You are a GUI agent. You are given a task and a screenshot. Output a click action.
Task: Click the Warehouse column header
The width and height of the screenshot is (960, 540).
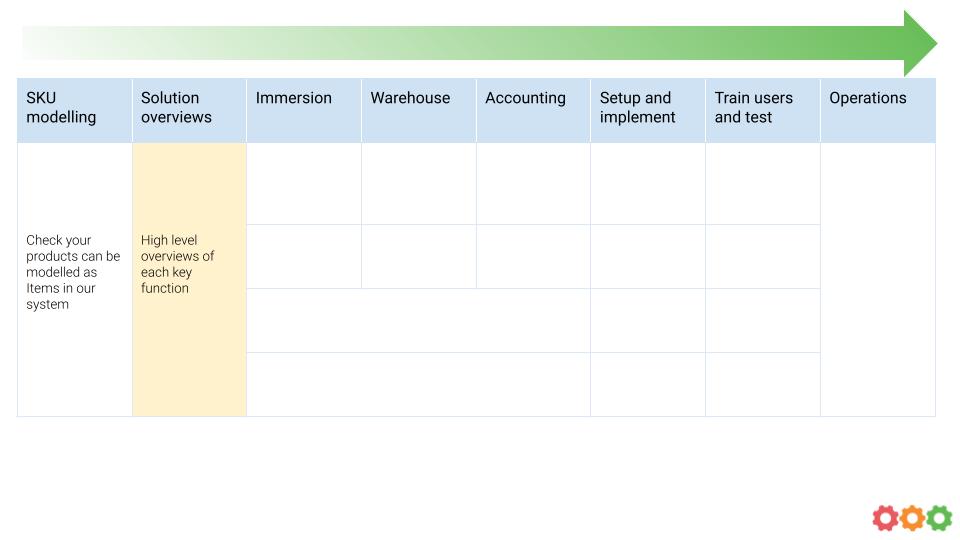coord(419,111)
